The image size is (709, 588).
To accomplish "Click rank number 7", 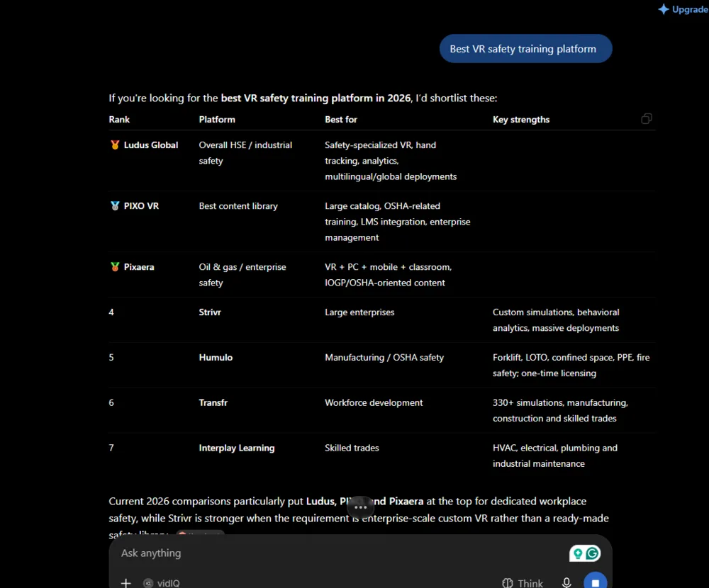I will tap(111, 448).
